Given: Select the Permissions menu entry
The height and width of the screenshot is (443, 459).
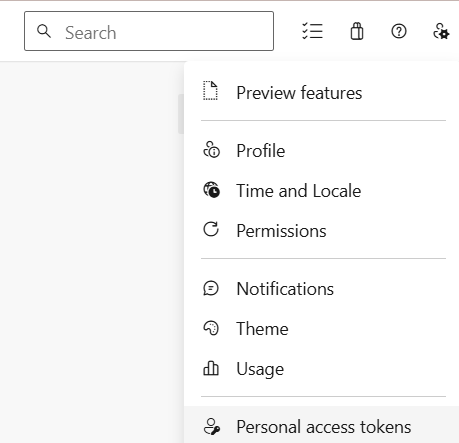Looking at the screenshot, I should (321, 231).
